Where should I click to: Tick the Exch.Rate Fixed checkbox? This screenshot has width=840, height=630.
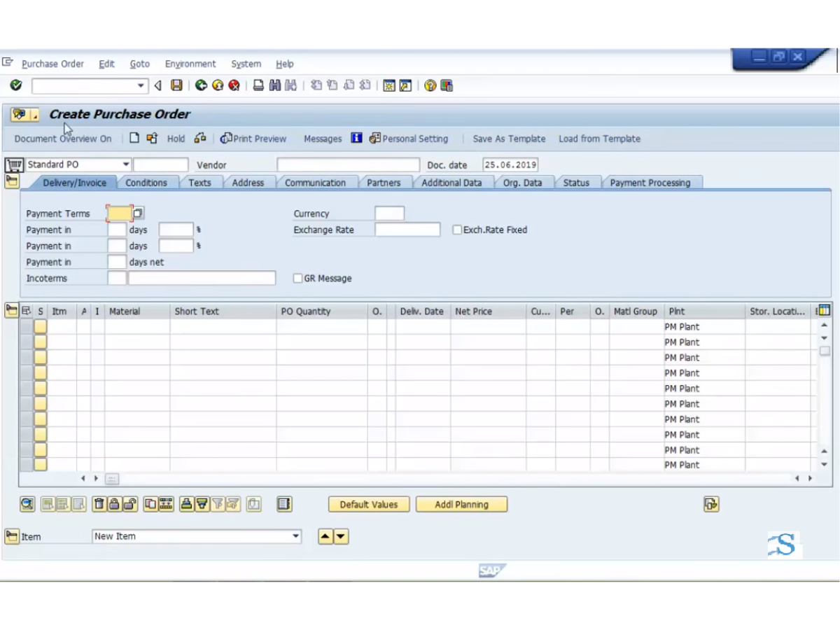[x=457, y=230]
